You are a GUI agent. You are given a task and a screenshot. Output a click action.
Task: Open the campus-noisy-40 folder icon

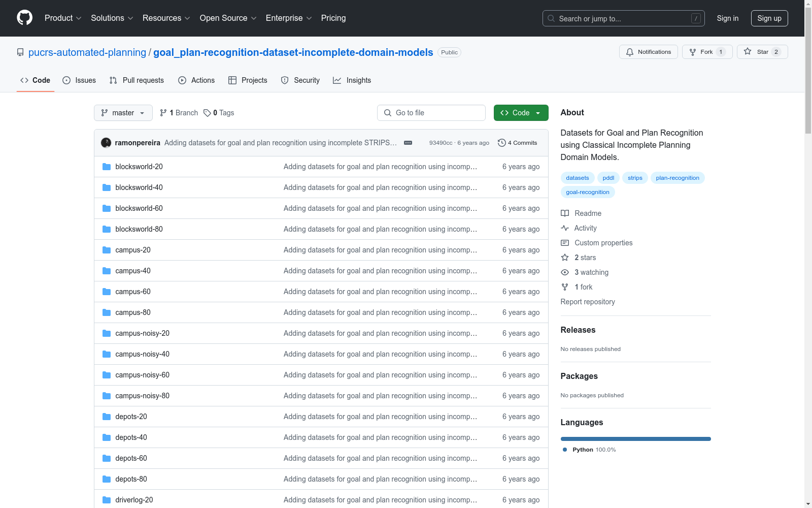(107, 354)
